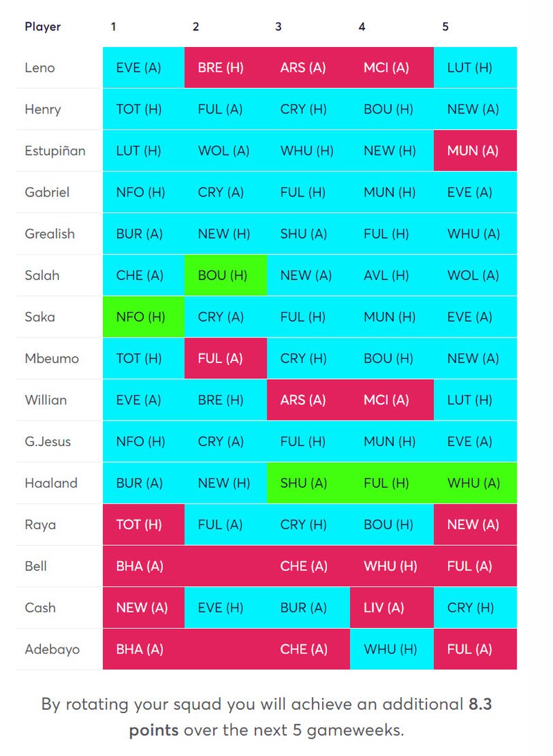This screenshot has height=756, width=553.
Task: Select Henry's BOU (H) gameweek 4 cell
Action: pos(392,109)
